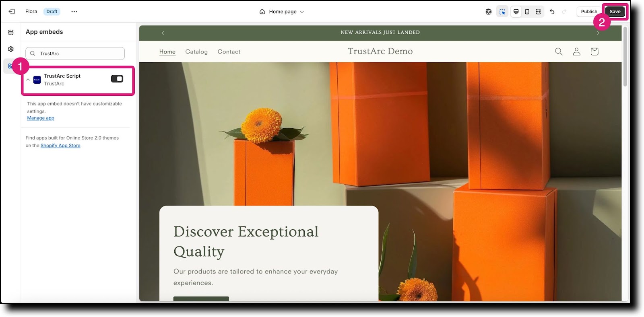Follow the Manage app link
The height and width of the screenshot is (317, 644).
pos(41,118)
